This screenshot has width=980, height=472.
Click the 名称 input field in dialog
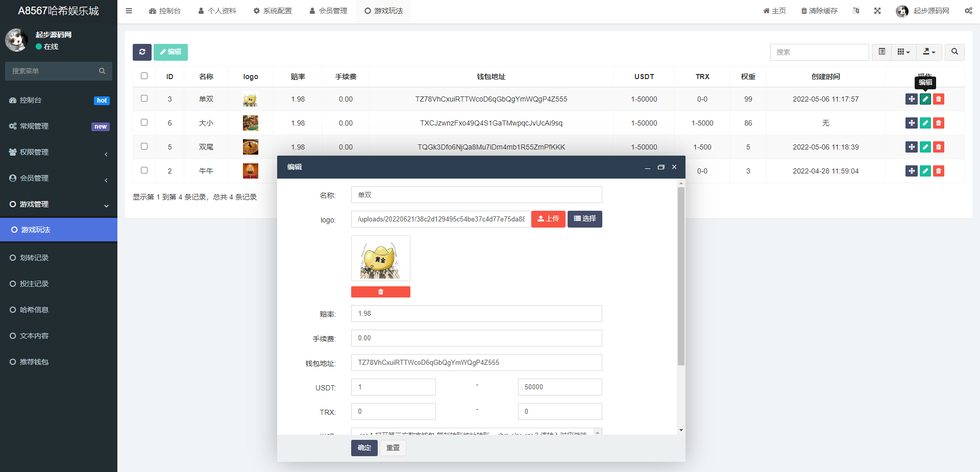pyautogui.click(x=477, y=195)
